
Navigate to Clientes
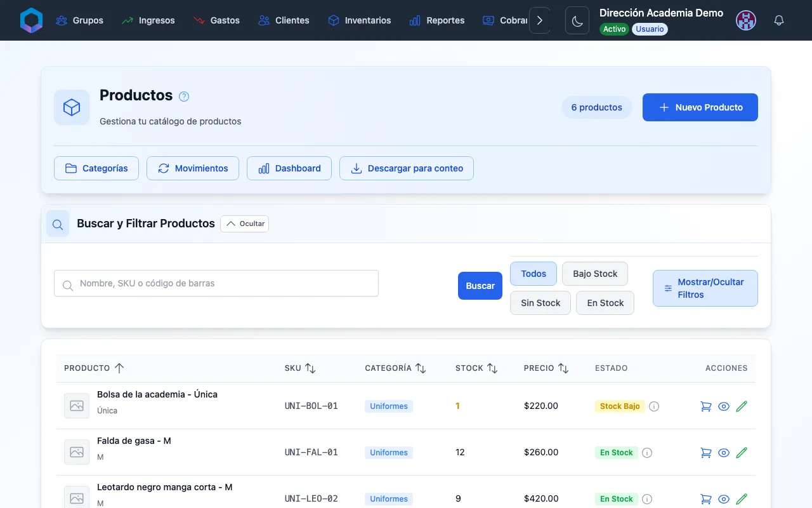[x=284, y=20]
